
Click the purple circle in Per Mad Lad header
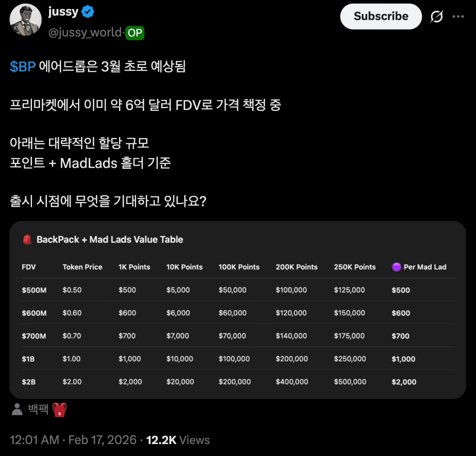(x=396, y=267)
